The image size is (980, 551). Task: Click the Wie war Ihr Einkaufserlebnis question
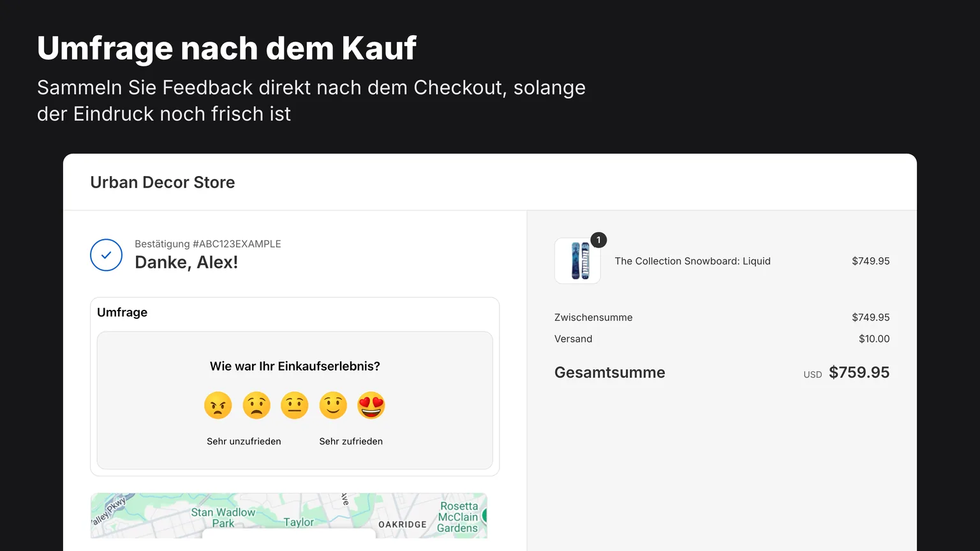point(295,366)
